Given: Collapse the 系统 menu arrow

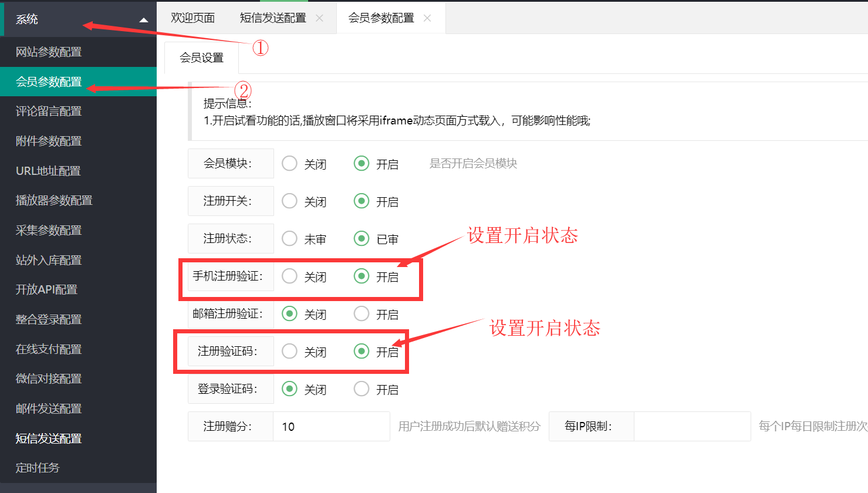Looking at the screenshot, I should (x=144, y=20).
